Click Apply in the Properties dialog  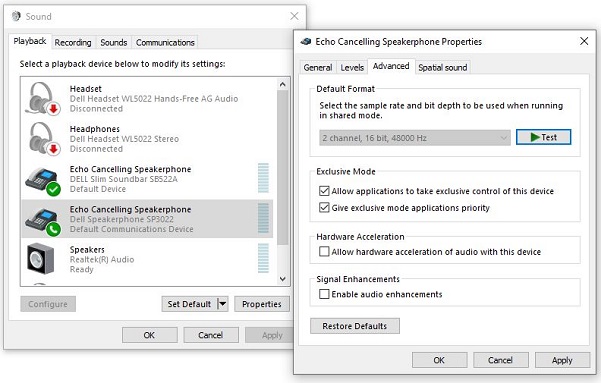click(562, 360)
